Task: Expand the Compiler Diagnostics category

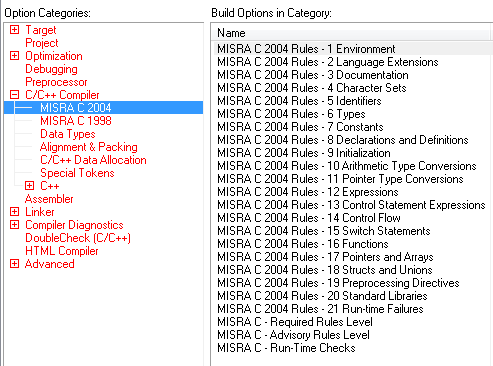Action: click(14, 225)
